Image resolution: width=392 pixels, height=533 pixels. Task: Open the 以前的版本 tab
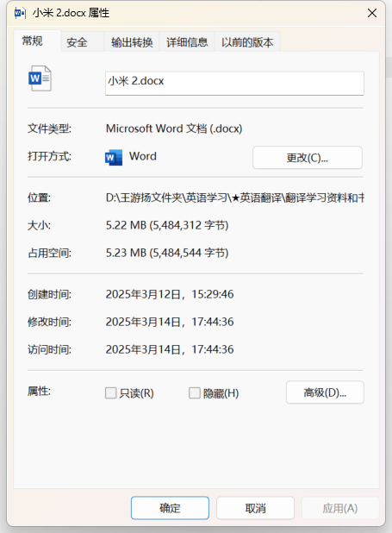(x=247, y=42)
